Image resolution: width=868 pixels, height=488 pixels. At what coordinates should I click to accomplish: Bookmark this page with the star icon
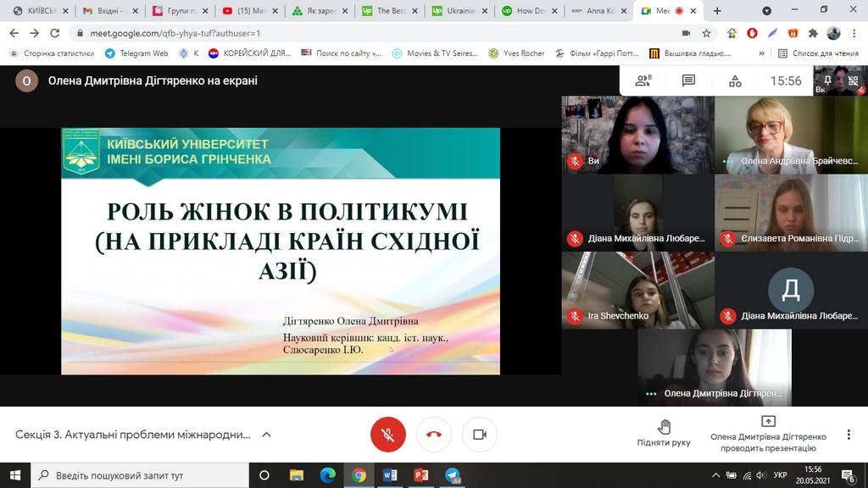(x=707, y=33)
